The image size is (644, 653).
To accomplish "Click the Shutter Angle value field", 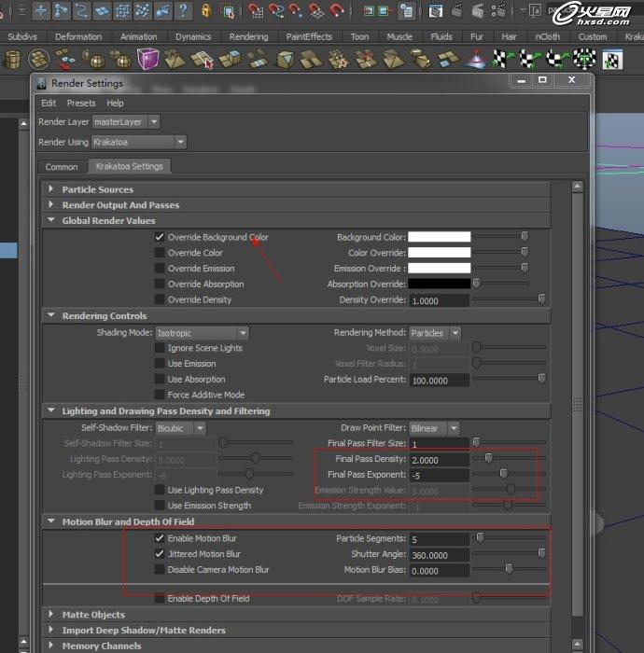I will click(439, 554).
